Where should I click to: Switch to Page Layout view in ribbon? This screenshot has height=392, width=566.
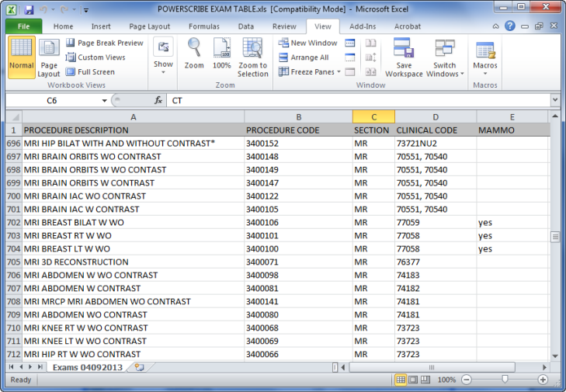coord(49,57)
